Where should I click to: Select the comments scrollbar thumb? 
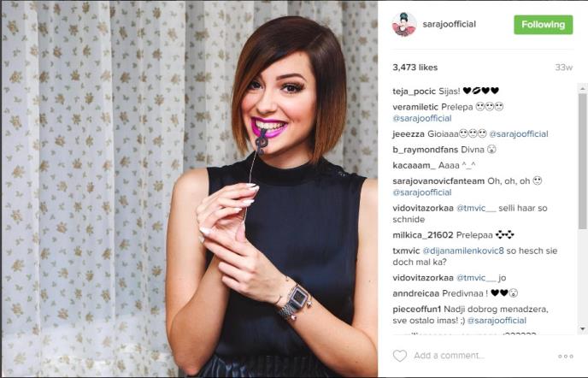pos(582,162)
